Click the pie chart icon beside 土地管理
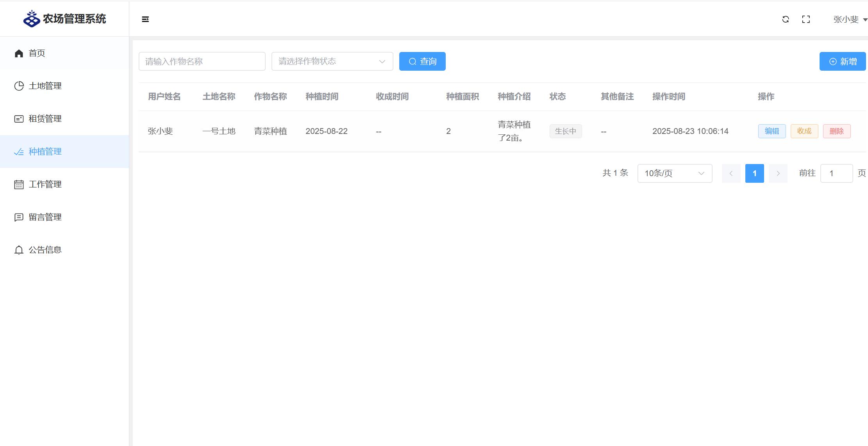868x446 pixels. [x=19, y=86]
